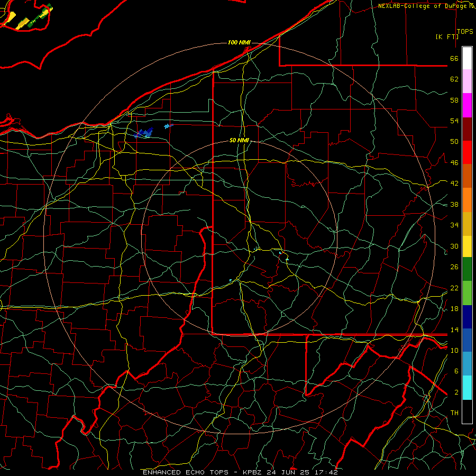Click the gold legend swatch
This screenshot has width=476, height=476.
click(x=467, y=224)
